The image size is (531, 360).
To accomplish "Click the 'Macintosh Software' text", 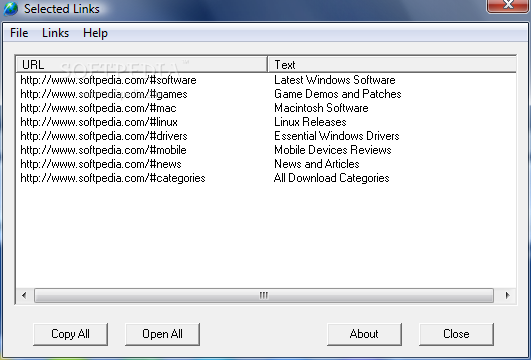I will 321,108.
